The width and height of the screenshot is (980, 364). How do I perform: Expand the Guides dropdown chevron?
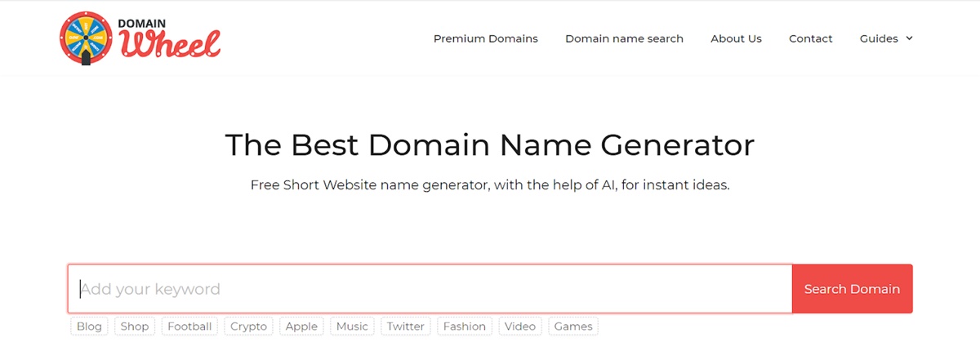coord(910,38)
